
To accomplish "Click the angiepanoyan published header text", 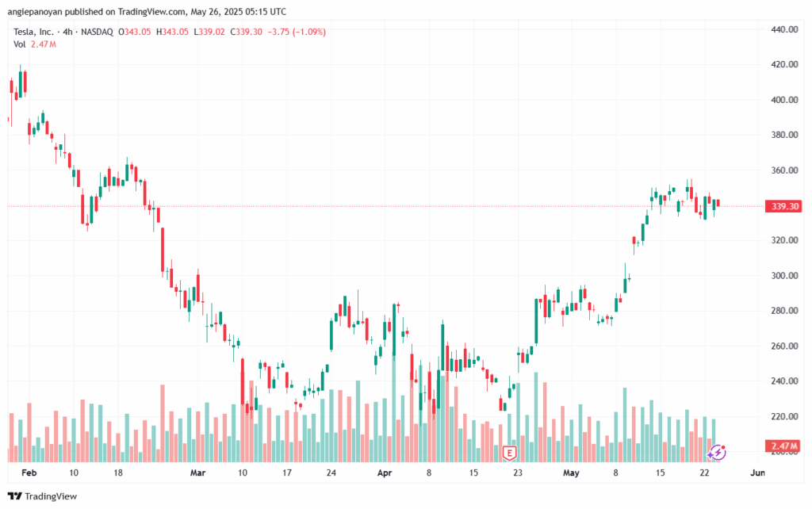I will point(147,11).
